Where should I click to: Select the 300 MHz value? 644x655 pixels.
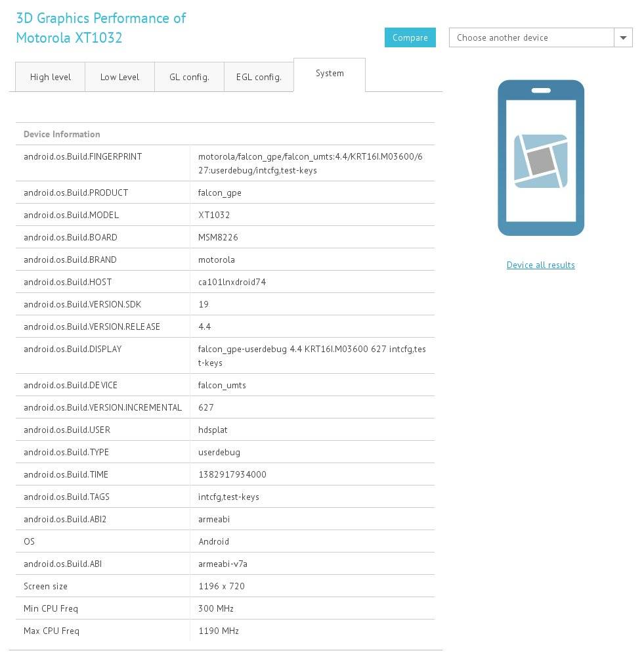pyautogui.click(x=216, y=608)
